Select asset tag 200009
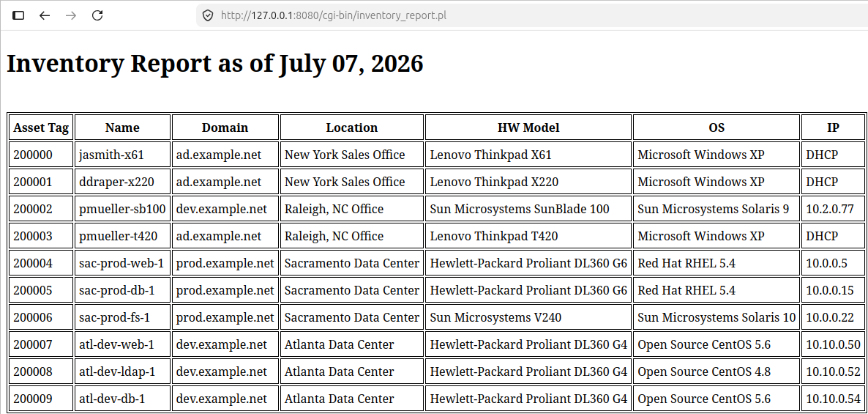Screen dimensions: 868x414 [x=41, y=399]
